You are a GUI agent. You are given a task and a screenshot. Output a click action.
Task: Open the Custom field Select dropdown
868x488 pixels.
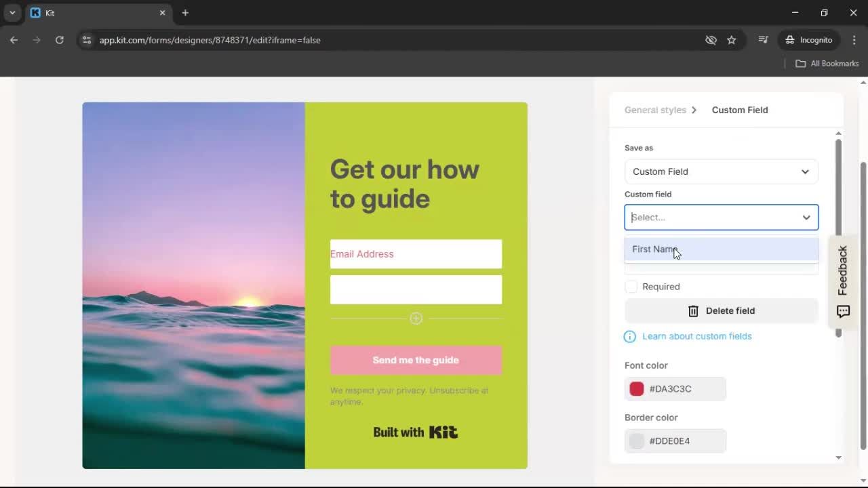[x=721, y=217]
